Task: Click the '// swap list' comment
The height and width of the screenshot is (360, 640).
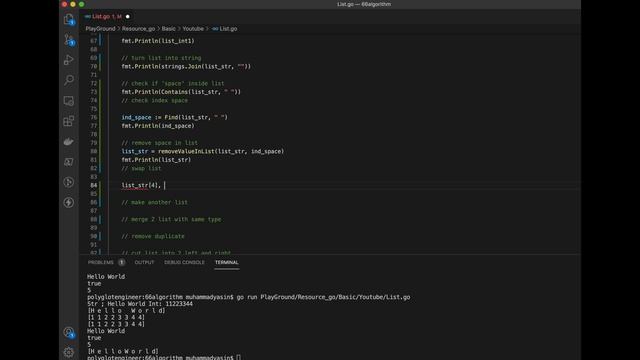Action: coord(141,169)
